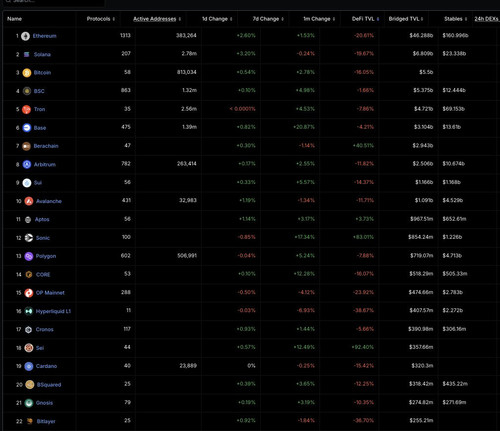Click Base's +20.87% change value
The width and height of the screenshot is (500, 431).
(304, 127)
